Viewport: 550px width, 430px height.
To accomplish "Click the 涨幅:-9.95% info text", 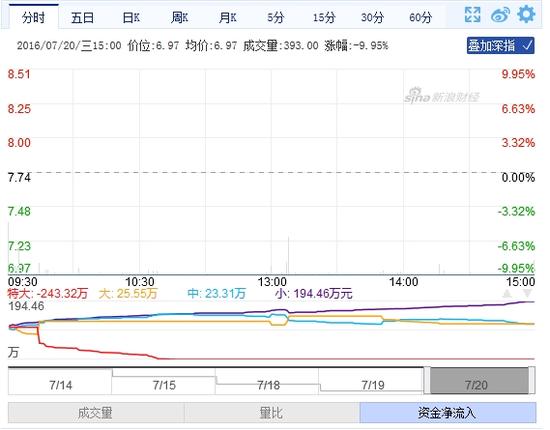I will 356,46.
